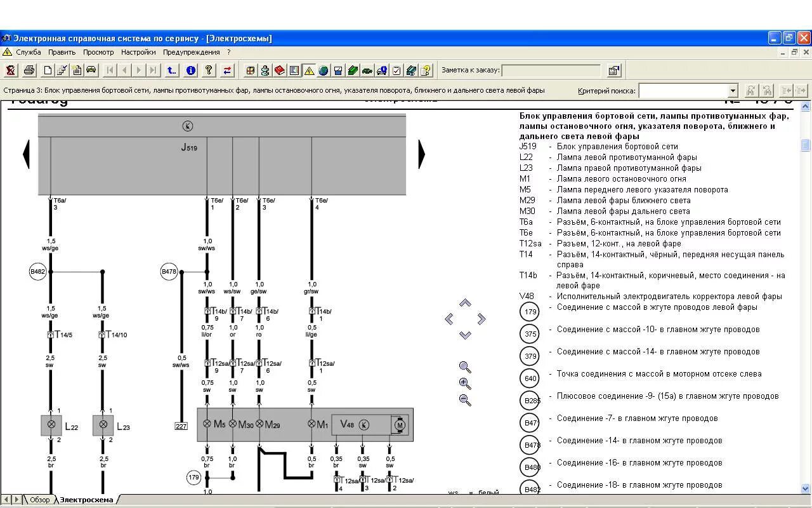Click the vertical scrollbar up arrow

[x=806, y=107]
